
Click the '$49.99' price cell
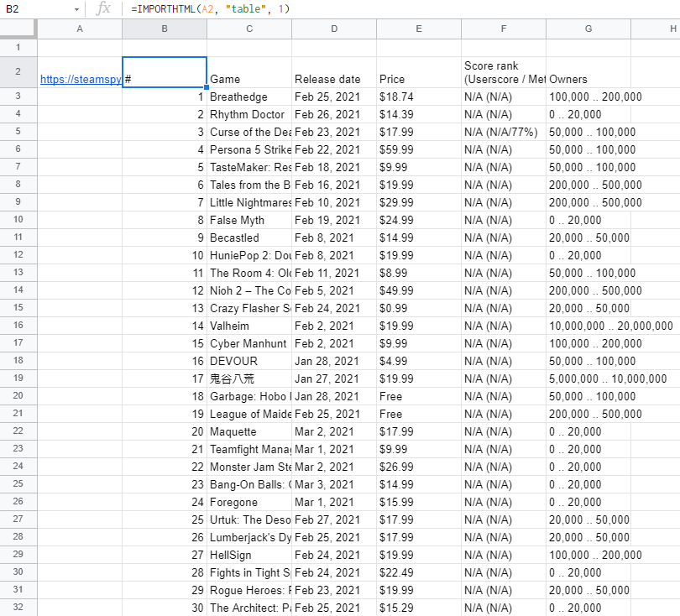(x=419, y=290)
